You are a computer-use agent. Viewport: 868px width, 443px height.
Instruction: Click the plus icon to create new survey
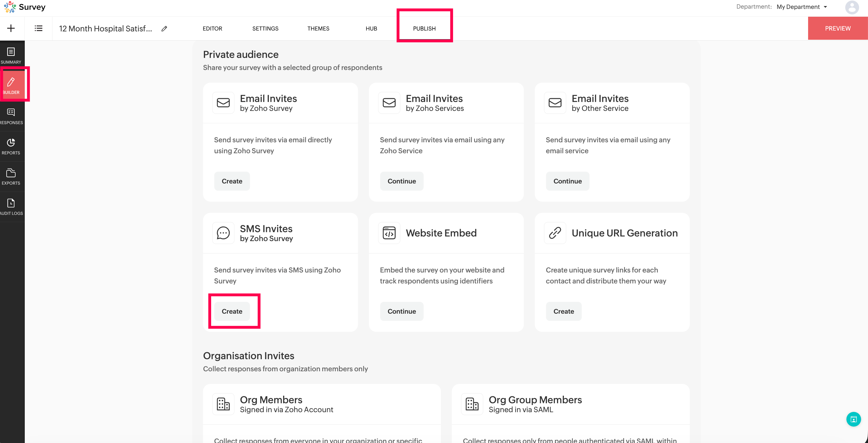[x=11, y=28]
